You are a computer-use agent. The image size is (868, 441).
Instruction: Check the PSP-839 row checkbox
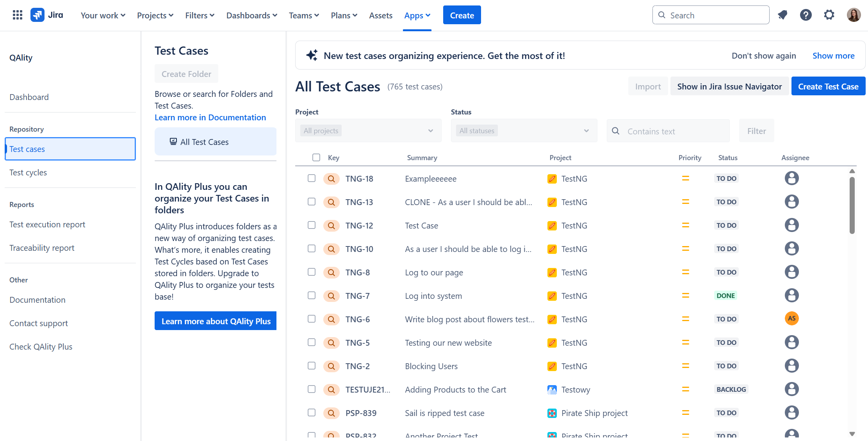click(x=312, y=412)
